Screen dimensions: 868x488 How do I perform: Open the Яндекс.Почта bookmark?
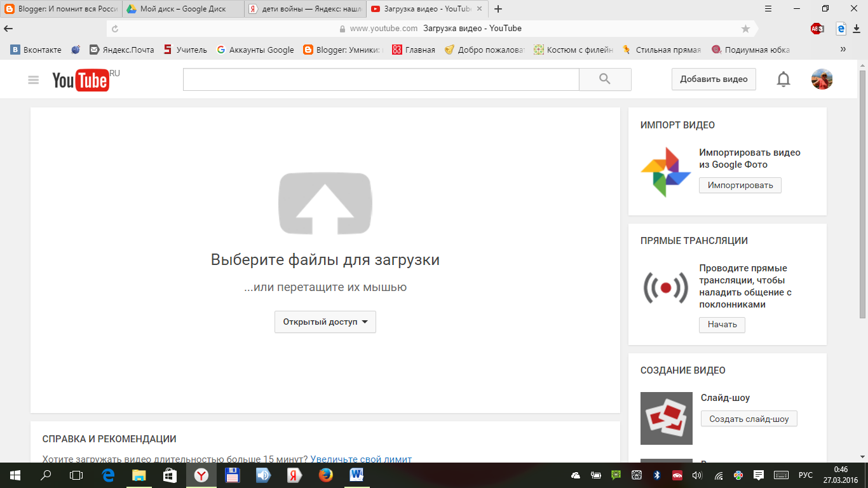point(122,50)
